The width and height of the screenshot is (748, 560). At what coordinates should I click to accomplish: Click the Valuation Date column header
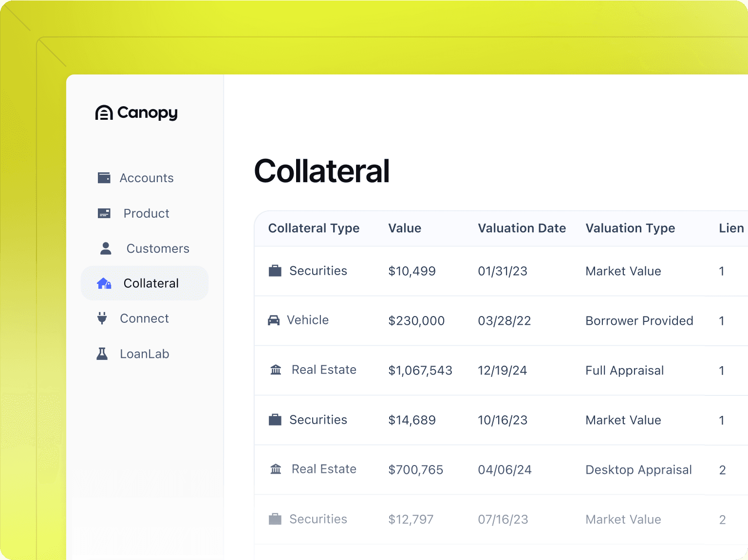[x=522, y=228]
